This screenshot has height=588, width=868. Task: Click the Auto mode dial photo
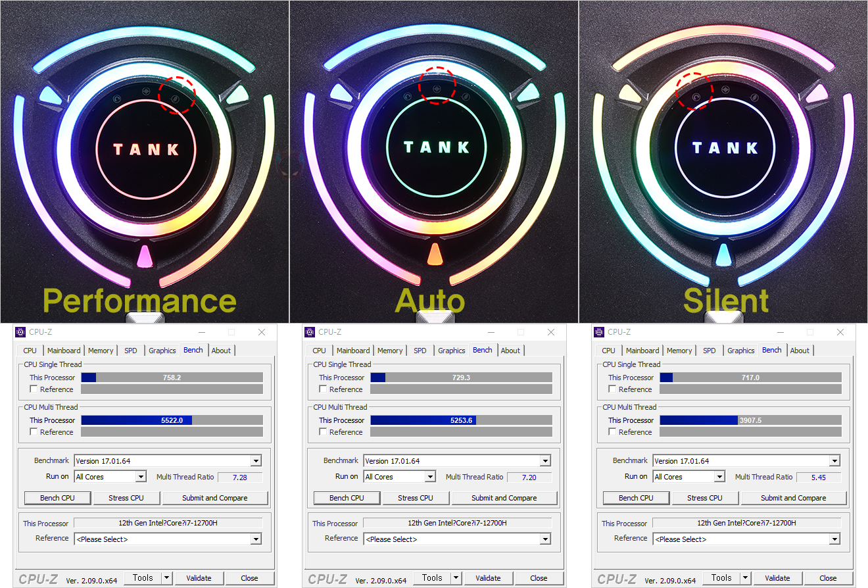[x=433, y=161]
